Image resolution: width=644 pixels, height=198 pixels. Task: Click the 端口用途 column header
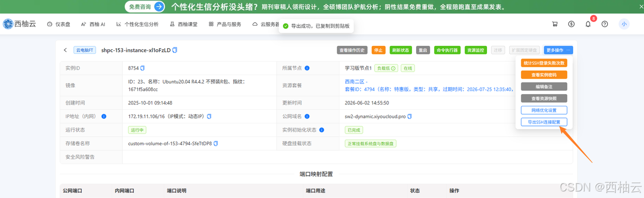tap(316, 191)
